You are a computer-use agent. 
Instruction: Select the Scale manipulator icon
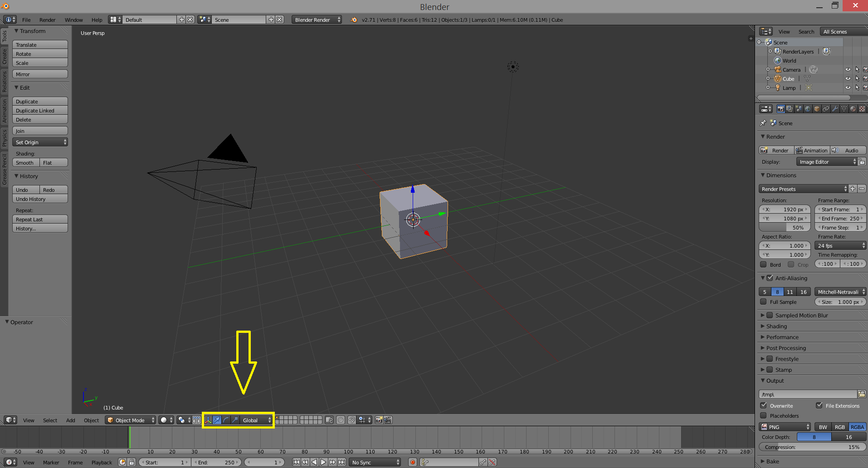click(235, 420)
